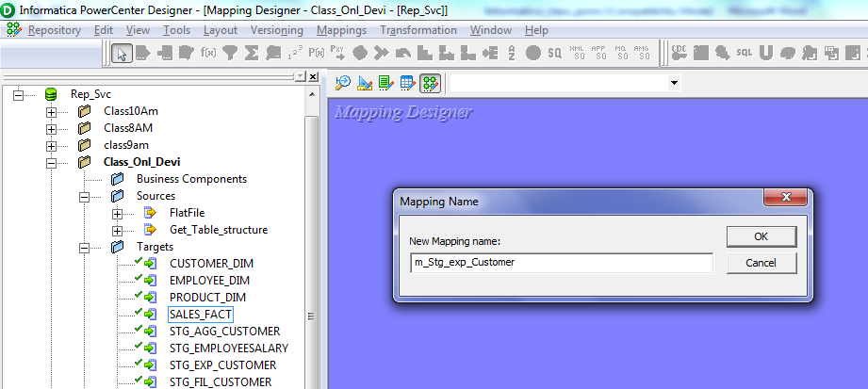This screenshot has width=868, height=389.
Task: Close the navigator pane with X
Action: click(x=313, y=76)
